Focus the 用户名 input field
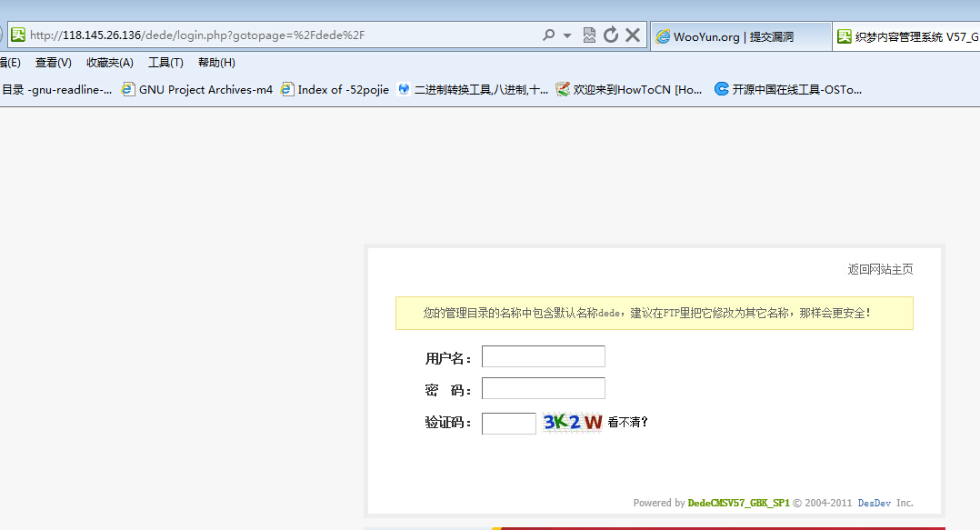Screen dimensions: 980x530 (543, 356)
